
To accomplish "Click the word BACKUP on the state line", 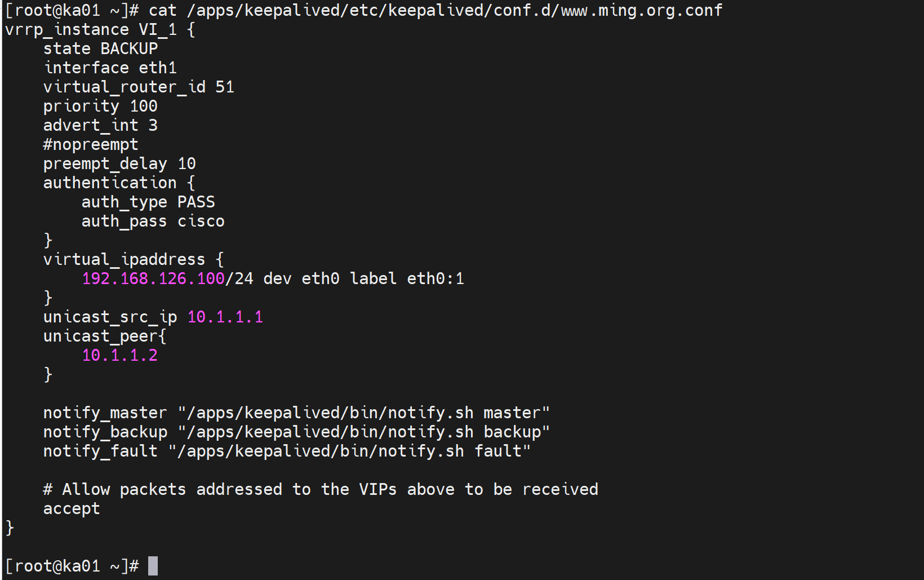I will pyautogui.click(x=129, y=48).
